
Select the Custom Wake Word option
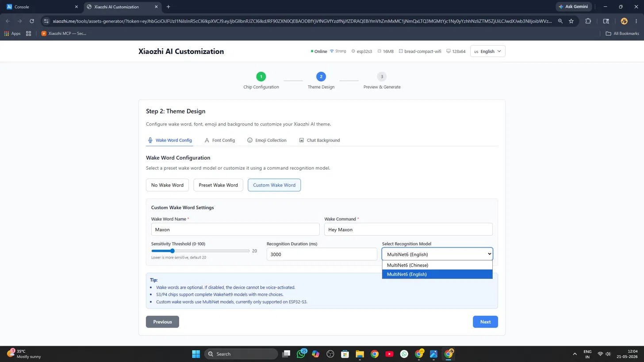pos(274,185)
